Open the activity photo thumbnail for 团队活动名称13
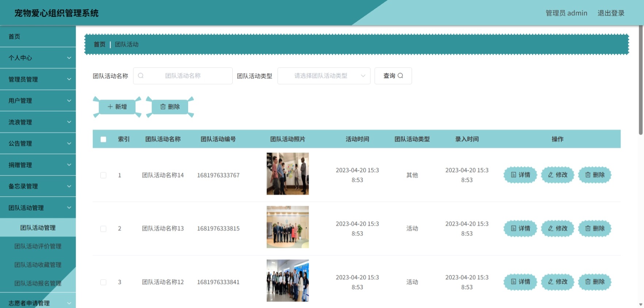Image resolution: width=644 pixels, height=308 pixels. (x=288, y=227)
